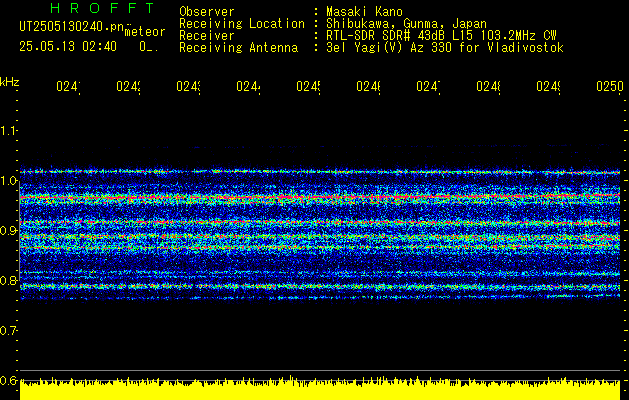Click 3el Yagi(V) Az 330 antenna text
629x400 pixels.
(x=445, y=48)
